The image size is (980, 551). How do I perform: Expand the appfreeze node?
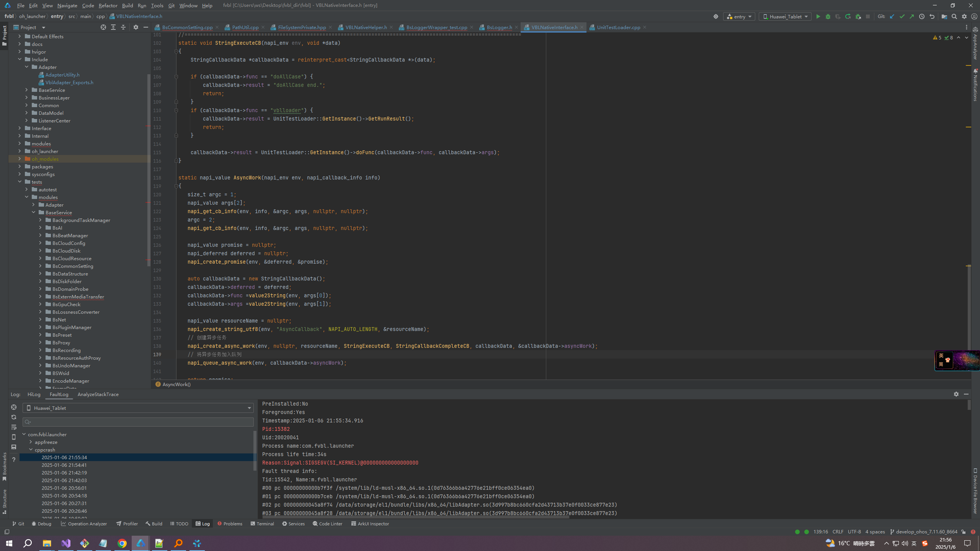point(31,442)
